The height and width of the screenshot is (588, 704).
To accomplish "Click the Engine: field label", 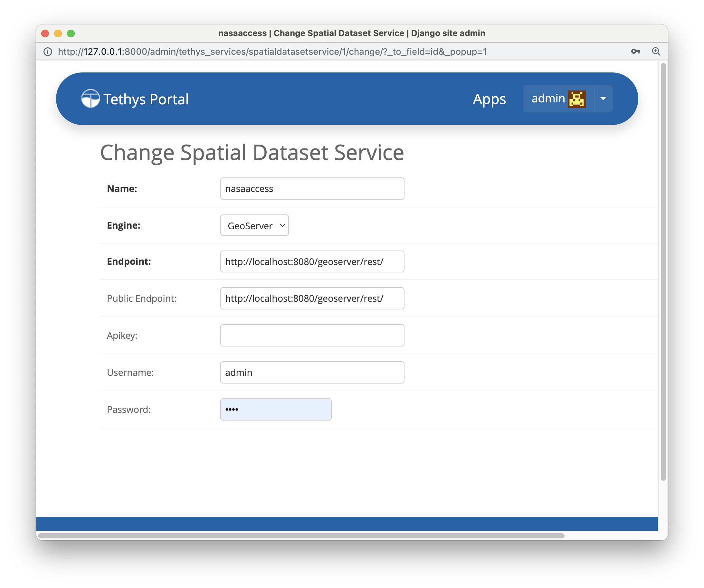I will [x=124, y=225].
